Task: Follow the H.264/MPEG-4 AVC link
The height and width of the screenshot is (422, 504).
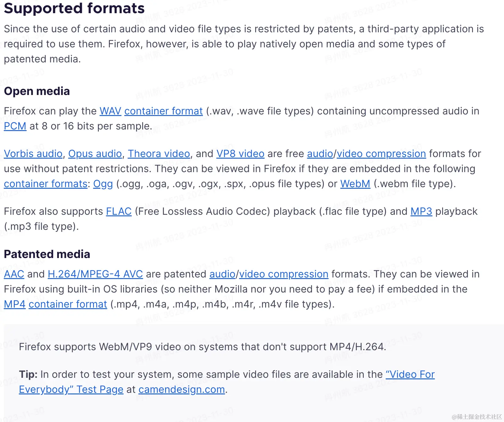Action: [x=95, y=274]
